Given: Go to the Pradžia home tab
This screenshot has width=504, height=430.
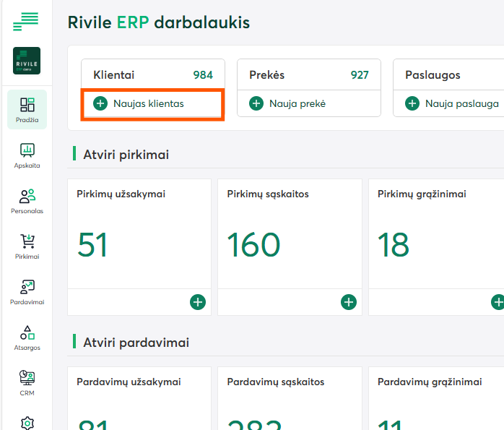Looking at the screenshot, I should pos(27,110).
